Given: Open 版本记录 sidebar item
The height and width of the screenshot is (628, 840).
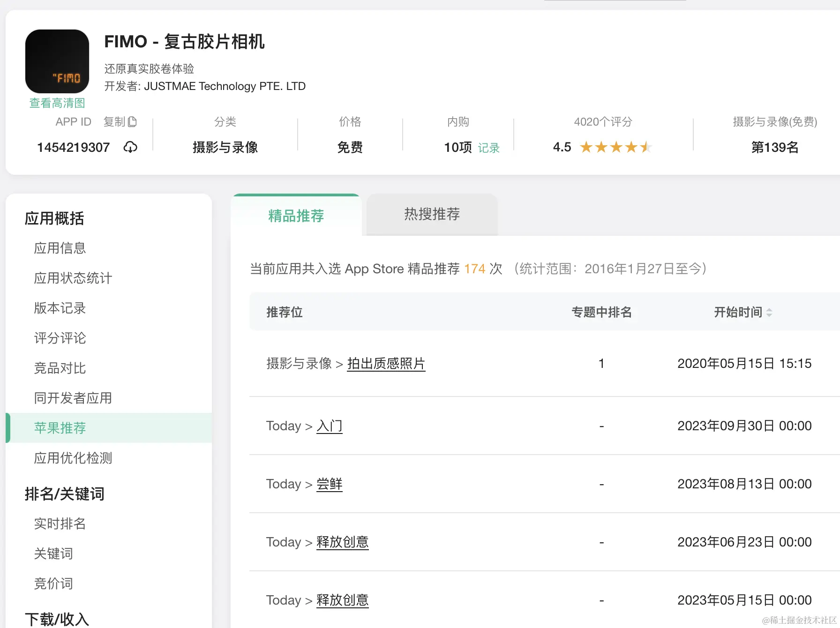Looking at the screenshot, I should (x=60, y=308).
